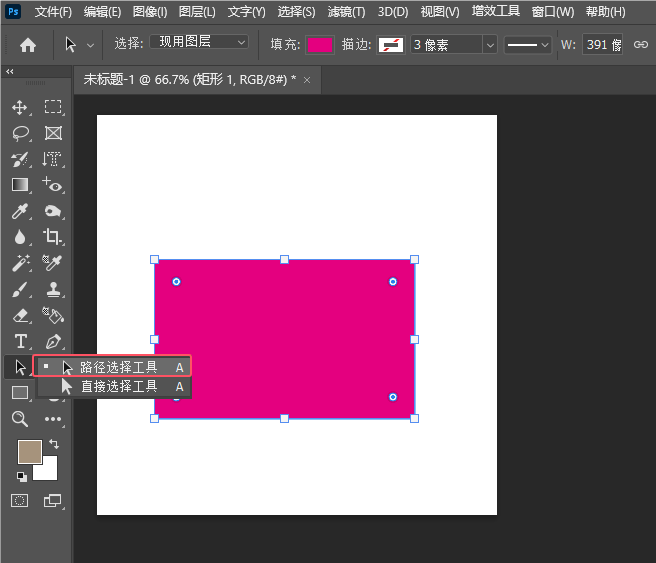
Task: Select the Magic Wand tool
Action: click(x=20, y=263)
